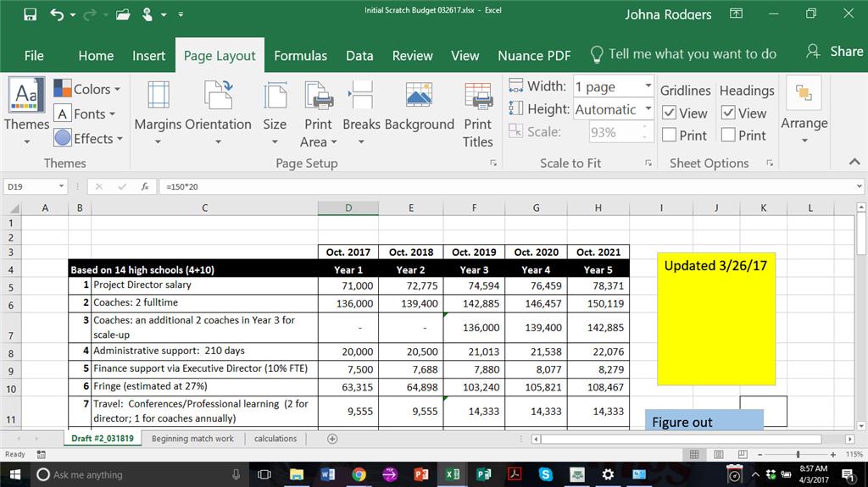Open Skype from the taskbar

[545, 474]
